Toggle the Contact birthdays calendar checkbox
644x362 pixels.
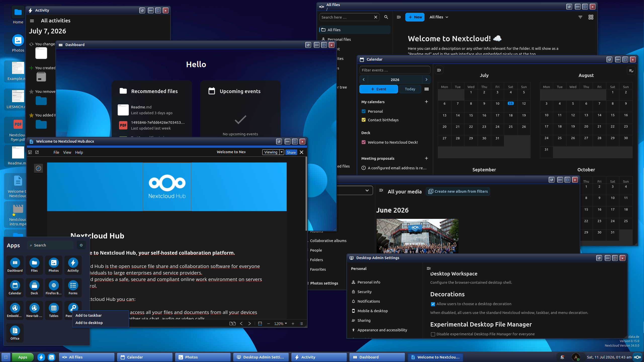[364, 120]
